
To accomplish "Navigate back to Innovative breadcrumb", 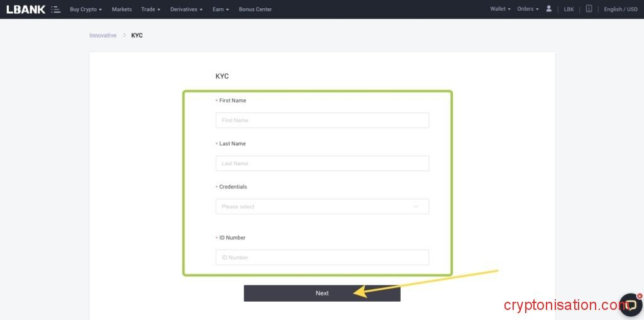I will click(x=103, y=35).
